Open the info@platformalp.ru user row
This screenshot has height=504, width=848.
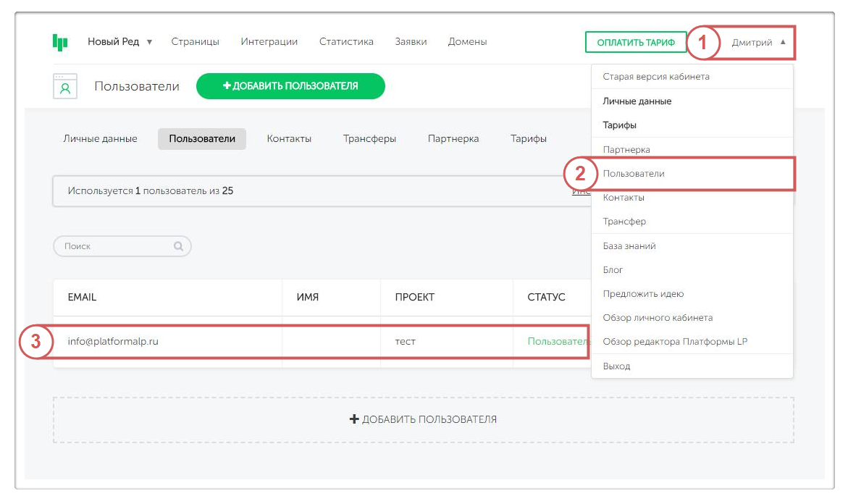113,342
